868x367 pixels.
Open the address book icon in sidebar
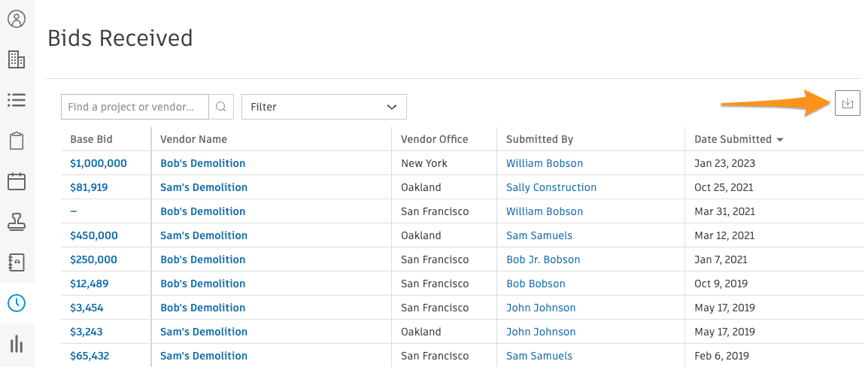click(17, 262)
